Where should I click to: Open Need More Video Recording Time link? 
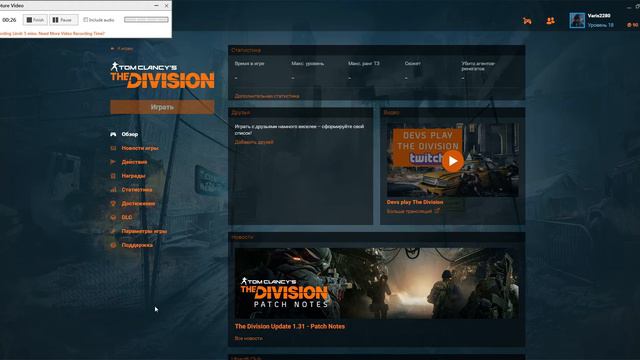coord(72,33)
